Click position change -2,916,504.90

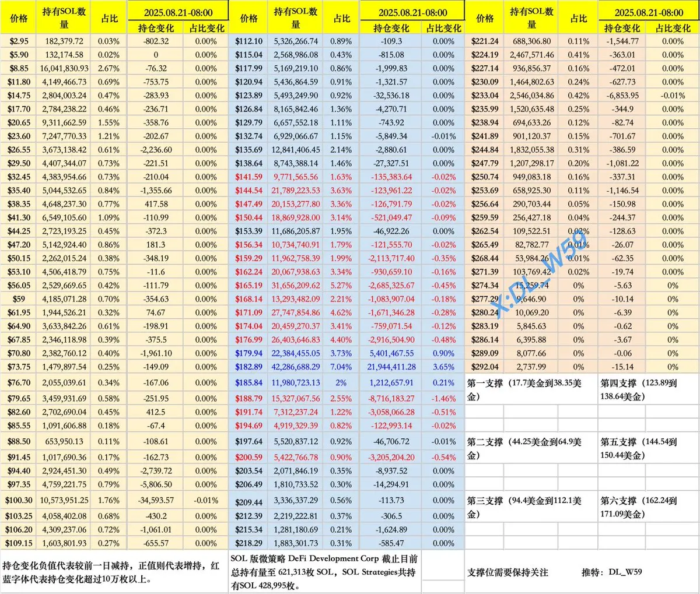pos(391,340)
